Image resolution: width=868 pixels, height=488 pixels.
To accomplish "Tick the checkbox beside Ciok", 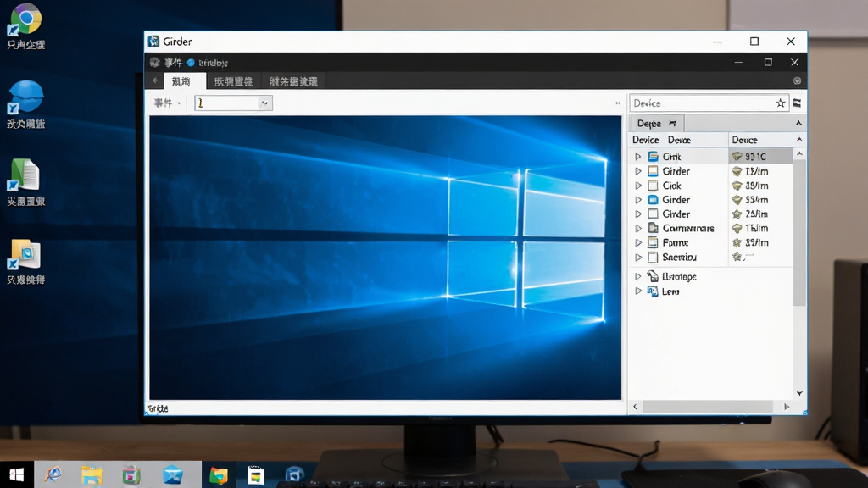I will 654,186.
